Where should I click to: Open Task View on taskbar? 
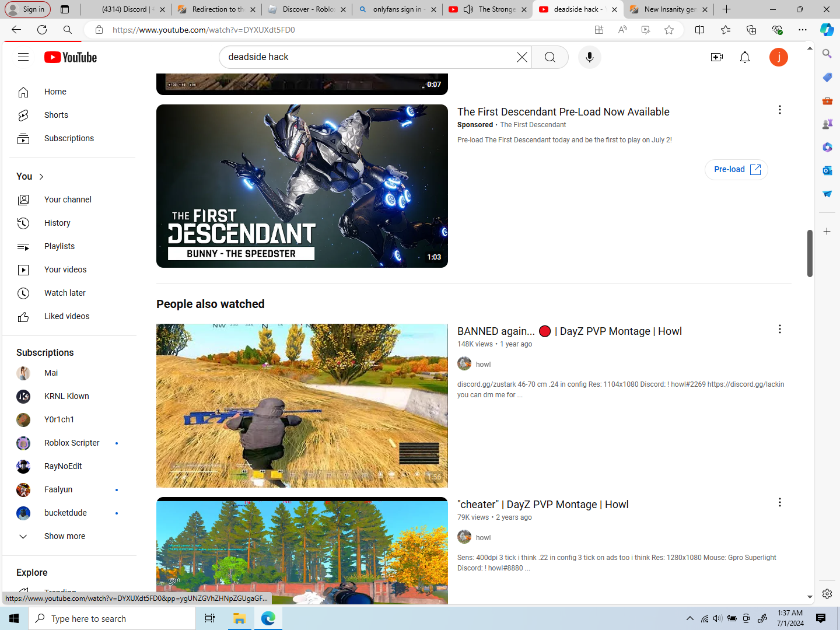tap(210, 618)
